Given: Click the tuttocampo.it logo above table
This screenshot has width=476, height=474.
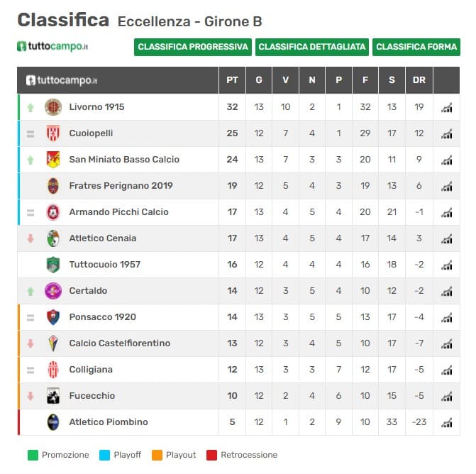Looking at the screenshot, I should tap(53, 47).
